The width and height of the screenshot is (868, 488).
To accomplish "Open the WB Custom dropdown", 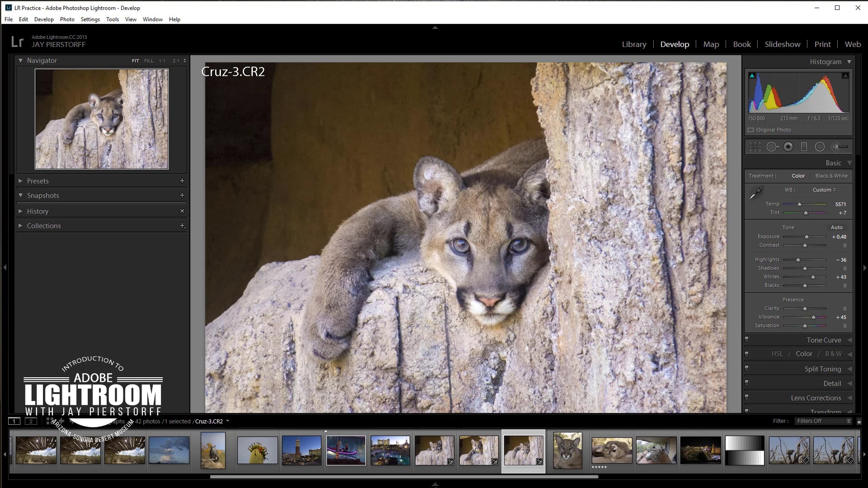I will coord(824,190).
